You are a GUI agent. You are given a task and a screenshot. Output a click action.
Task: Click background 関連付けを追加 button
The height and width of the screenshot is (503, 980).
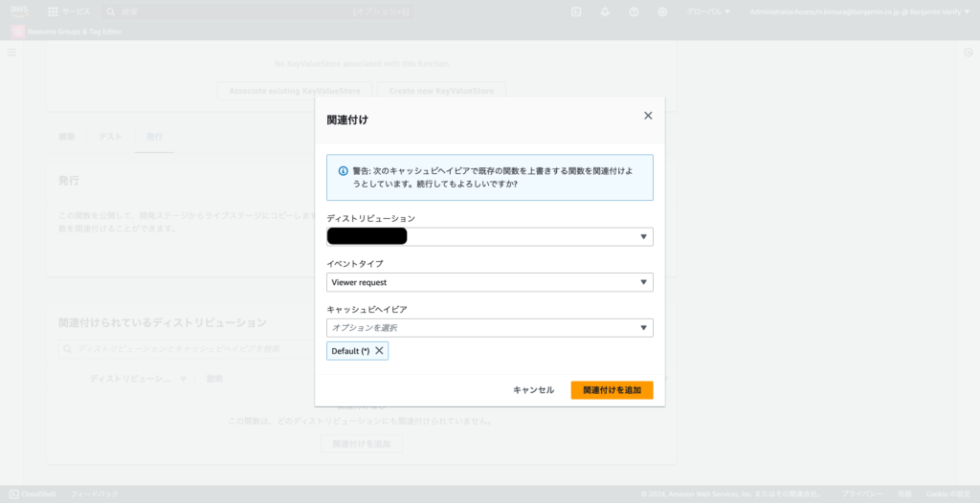361,444
